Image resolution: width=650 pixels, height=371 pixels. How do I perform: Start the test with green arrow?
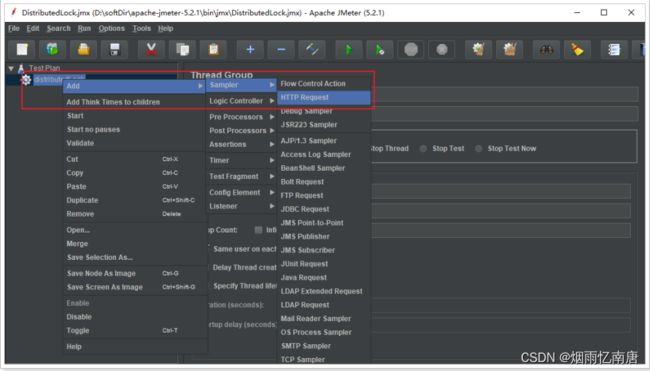click(x=349, y=50)
